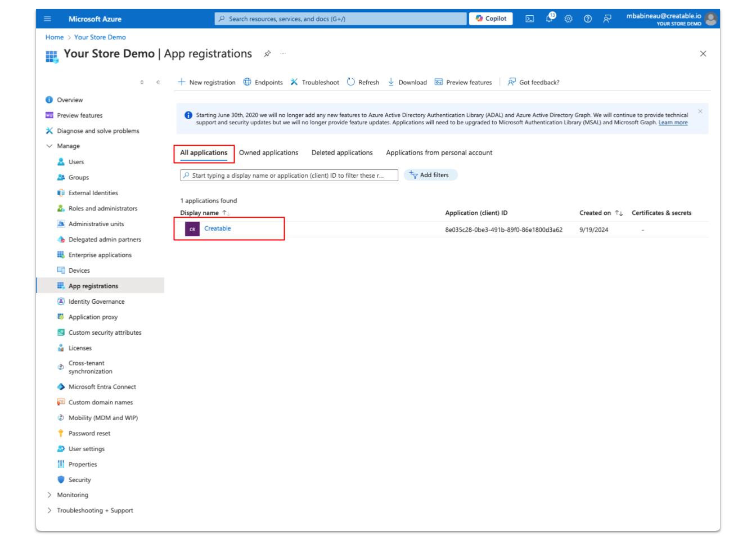Dismiss the ADAL information banner
756x540 pixels.
[x=700, y=111]
